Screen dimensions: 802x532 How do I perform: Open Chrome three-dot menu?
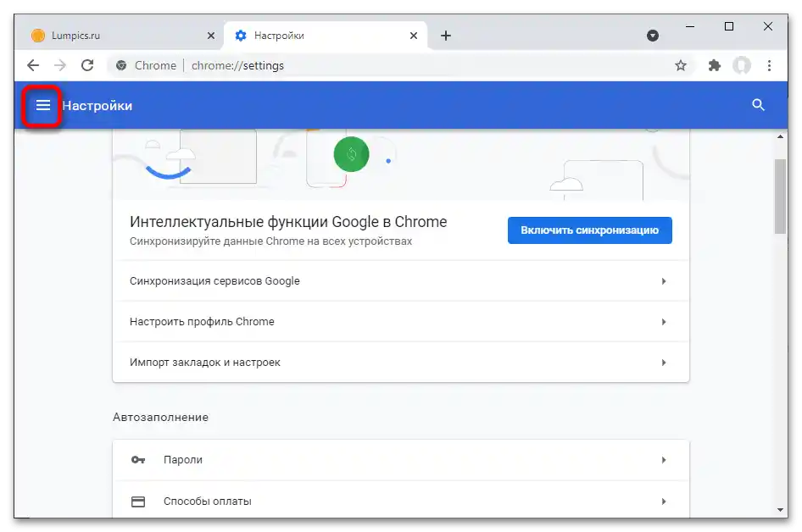click(769, 65)
